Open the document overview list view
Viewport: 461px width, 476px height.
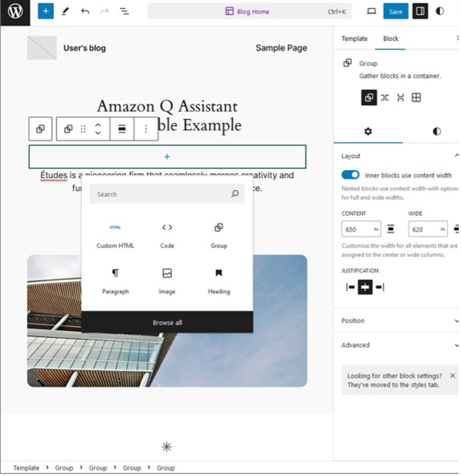[124, 12]
